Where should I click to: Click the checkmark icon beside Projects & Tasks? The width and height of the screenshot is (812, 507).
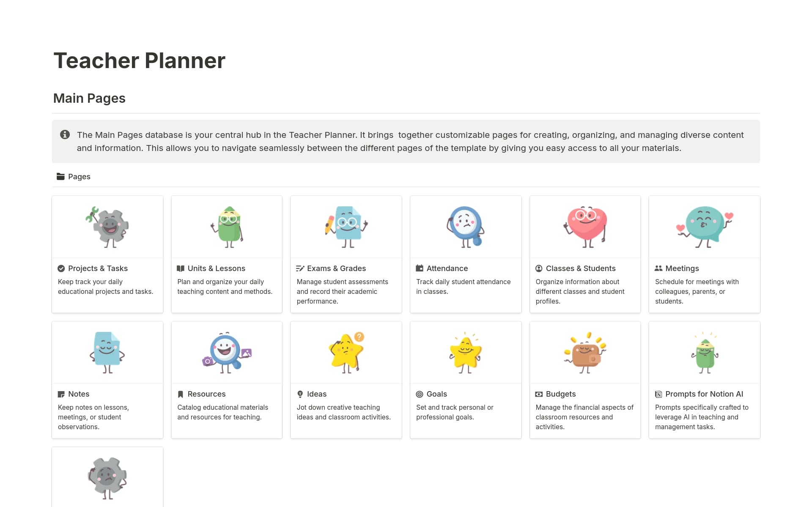coord(61,269)
